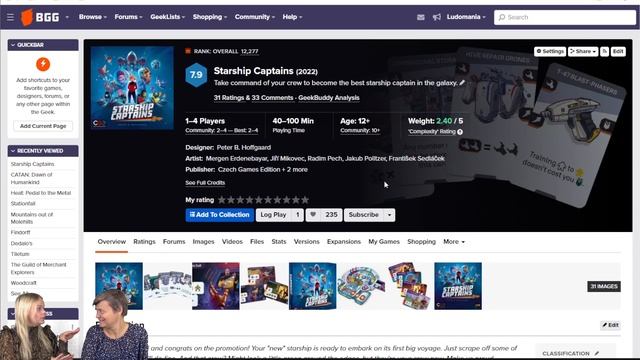640x360 pixels.
Task: Open the See Full Credits link
Action: 205,183
